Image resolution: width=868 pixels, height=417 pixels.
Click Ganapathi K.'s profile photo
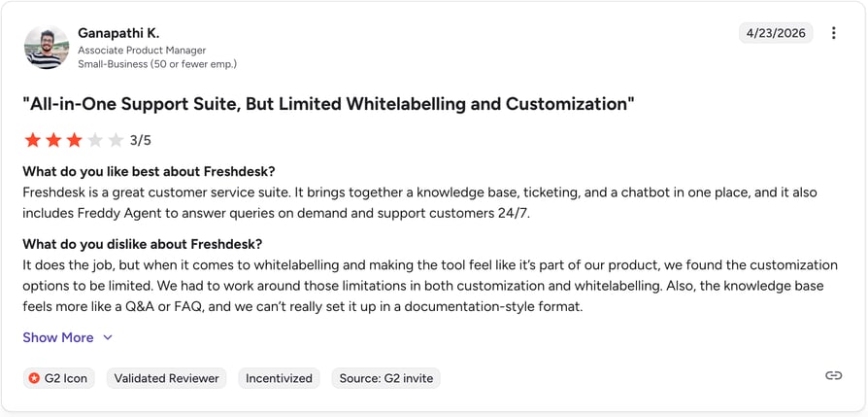coord(47,47)
